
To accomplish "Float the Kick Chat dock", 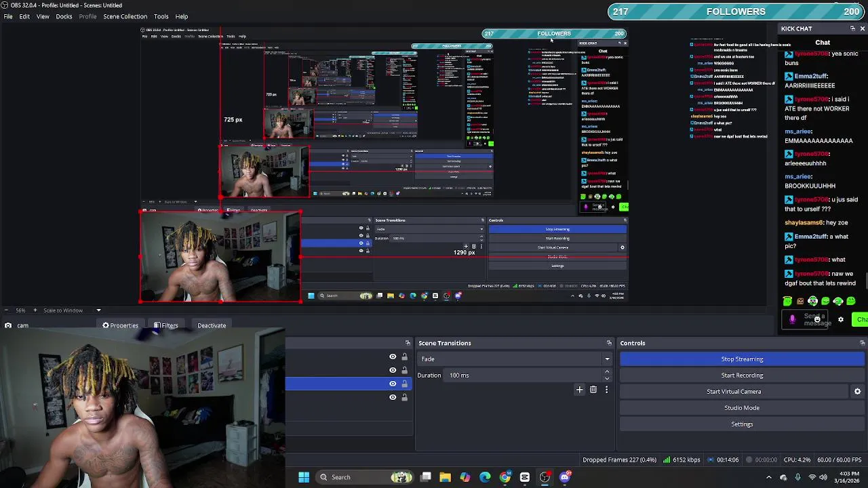I will tap(852, 28).
